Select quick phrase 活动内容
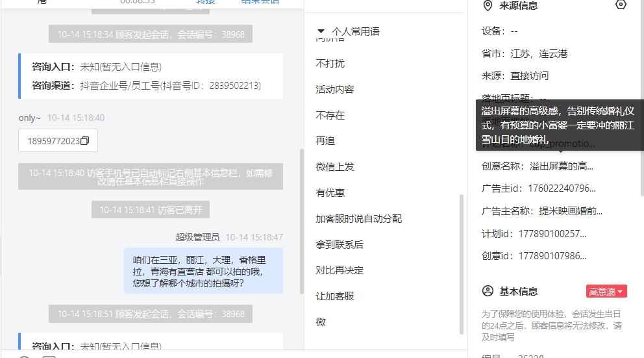 click(x=335, y=89)
